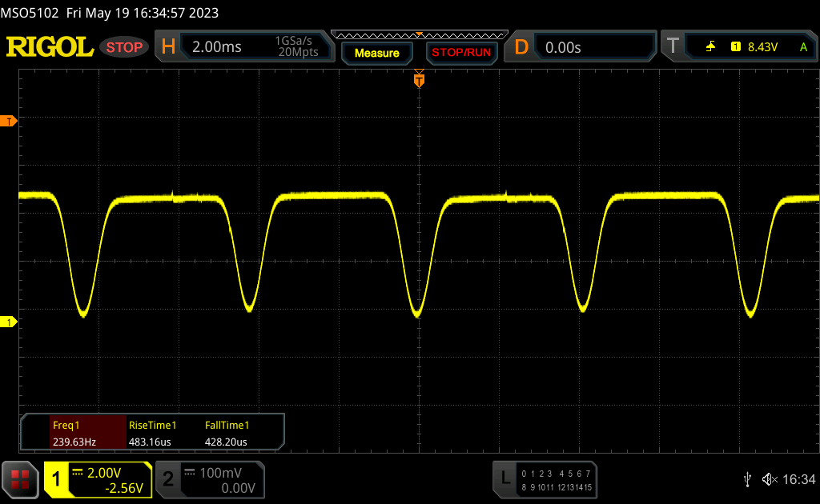Click the MSO5102 date and time header

click(109, 13)
